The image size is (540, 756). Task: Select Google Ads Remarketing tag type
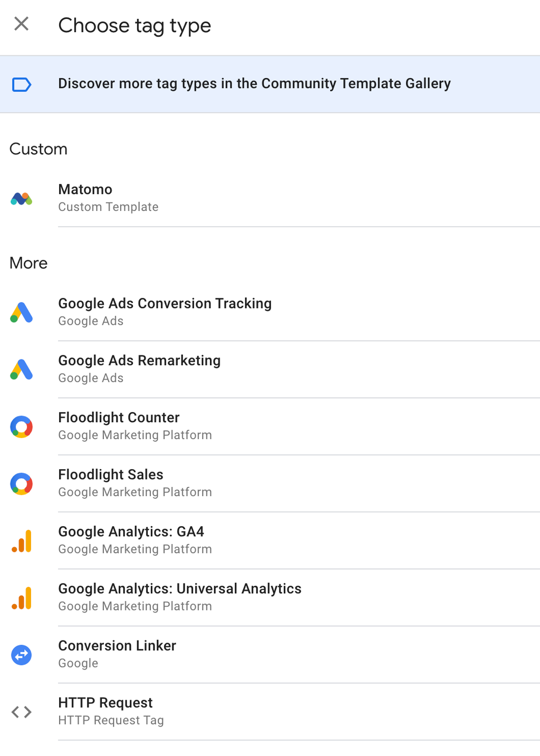click(139, 369)
